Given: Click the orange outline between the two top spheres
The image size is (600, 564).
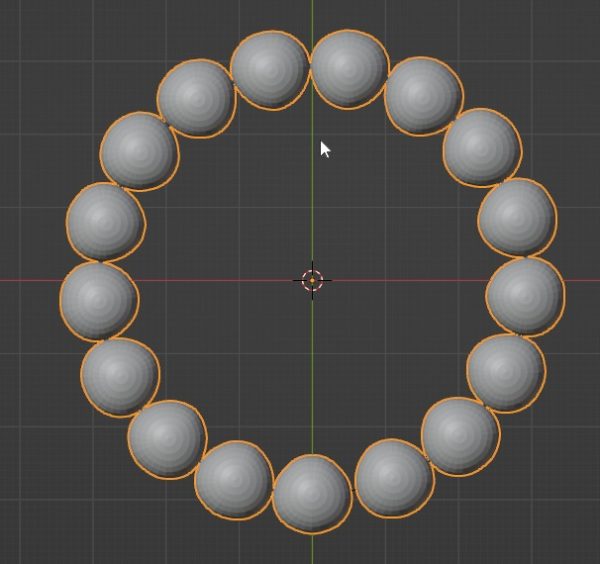Looking at the screenshot, I should click(x=309, y=60).
